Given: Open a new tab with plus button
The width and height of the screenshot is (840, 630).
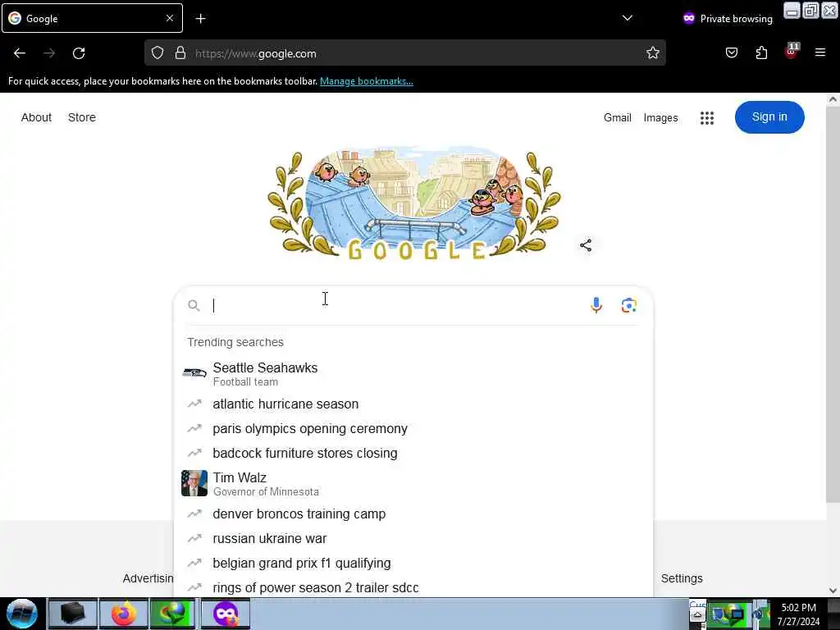Looking at the screenshot, I should (x=200, y=19).
